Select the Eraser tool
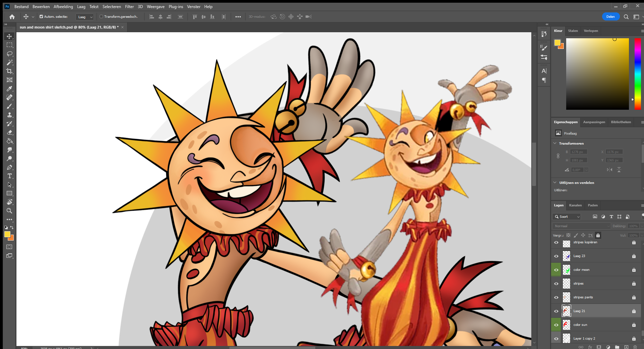This screenshot has width=644, height=349. [9, 132]
